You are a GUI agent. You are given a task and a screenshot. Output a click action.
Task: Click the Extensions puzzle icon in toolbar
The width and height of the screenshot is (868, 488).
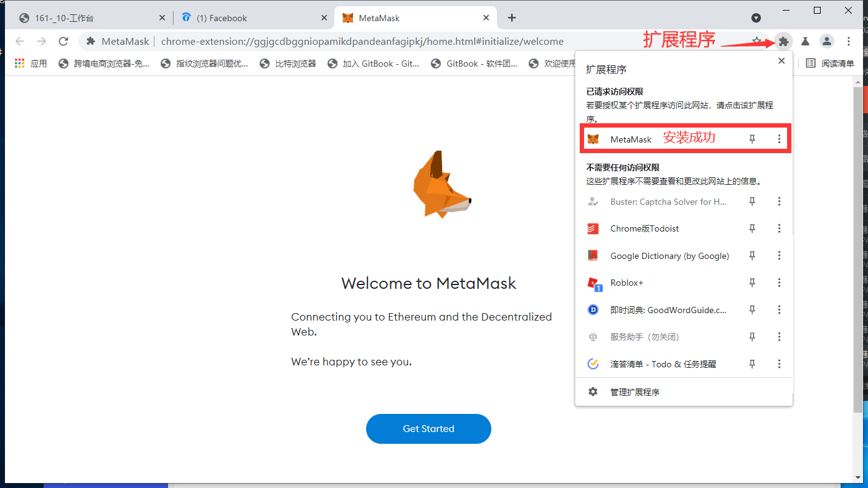point(783,42)
